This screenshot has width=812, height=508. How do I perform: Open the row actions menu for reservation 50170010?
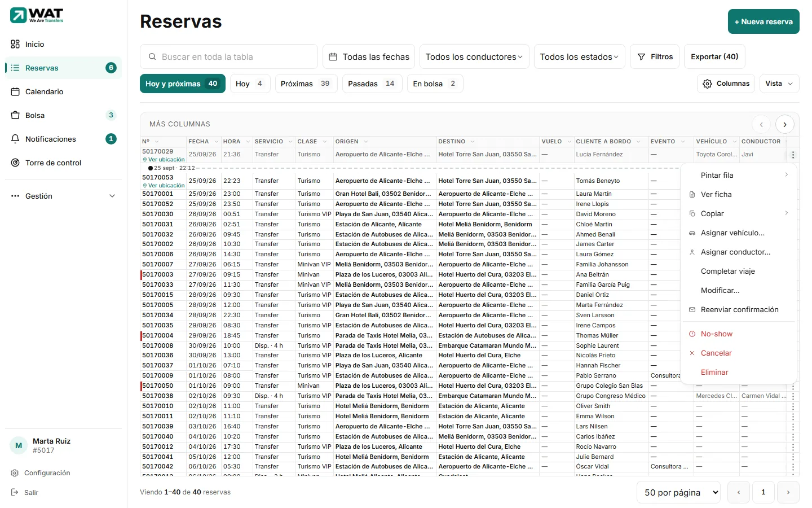pos(793,406)
